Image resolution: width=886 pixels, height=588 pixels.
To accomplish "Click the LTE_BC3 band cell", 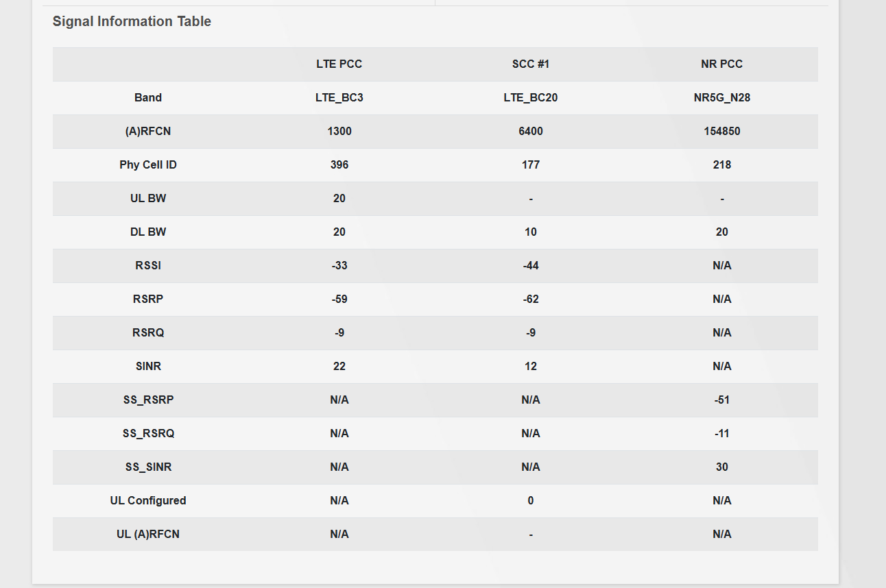I will [339, 97].
